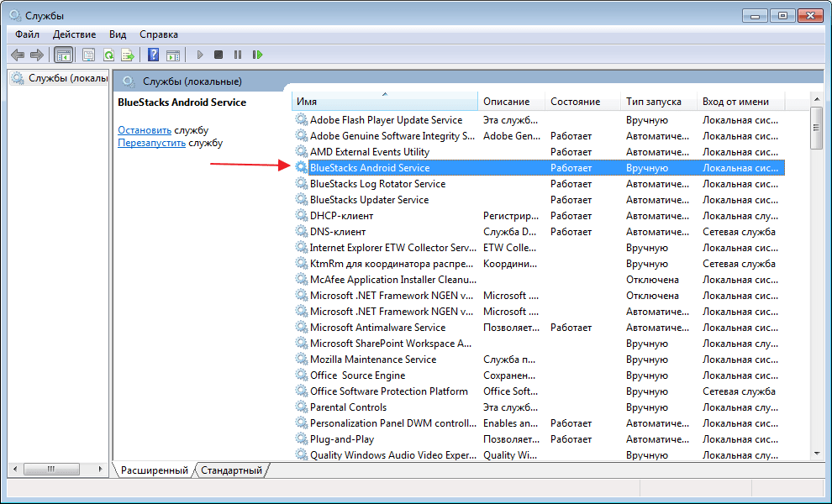Open the Файл menu
832x504 pixels.
point(27,34)
